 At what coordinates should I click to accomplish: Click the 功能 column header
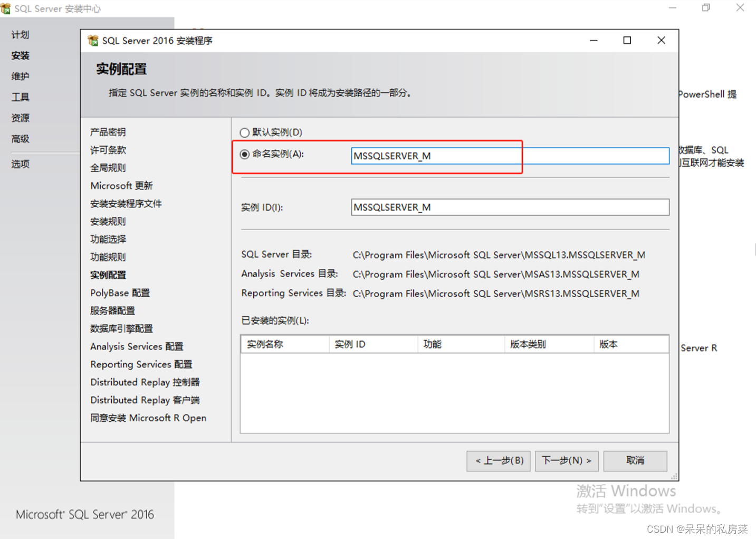coord(461,344)
